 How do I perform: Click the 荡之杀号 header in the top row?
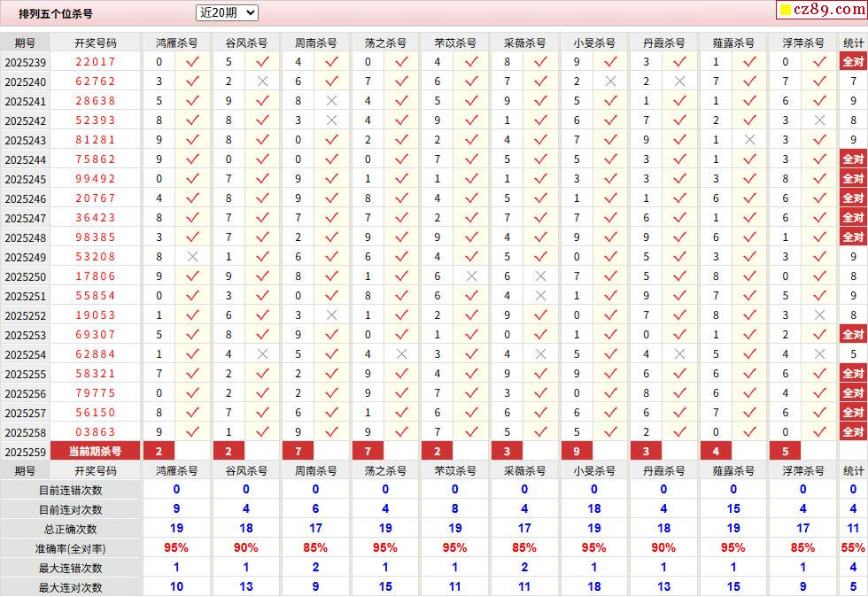(385, 43)
